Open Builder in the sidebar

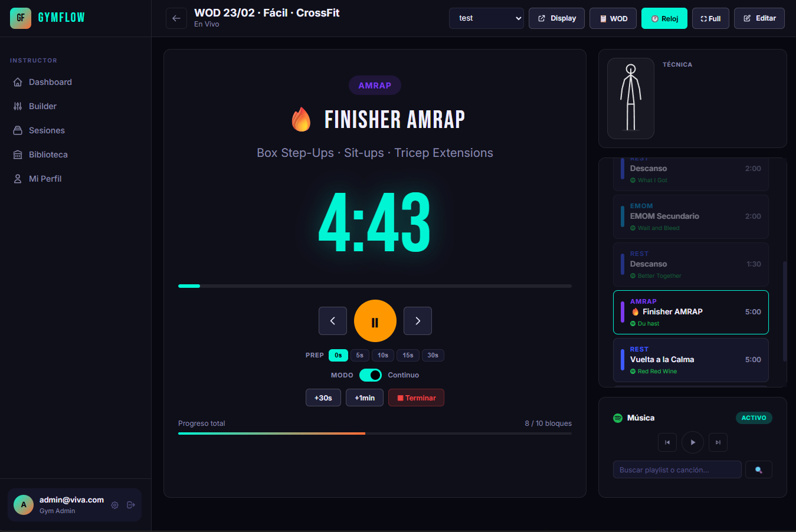pos(42,106)
